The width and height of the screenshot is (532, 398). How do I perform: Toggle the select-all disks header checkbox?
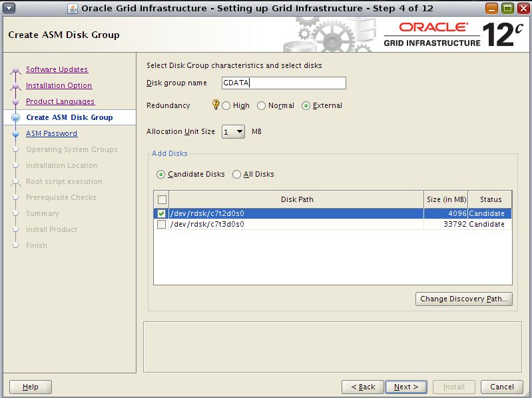point(162,199)
